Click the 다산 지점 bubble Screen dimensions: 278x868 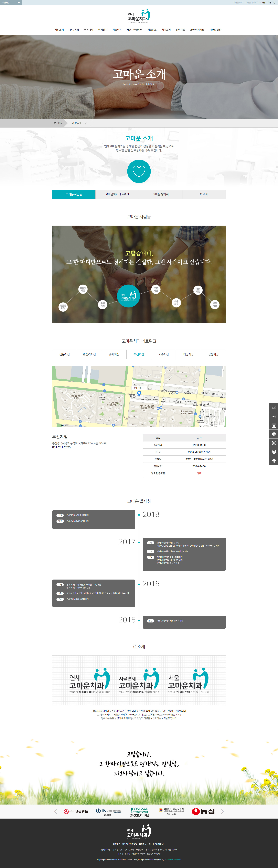(198, 290)
